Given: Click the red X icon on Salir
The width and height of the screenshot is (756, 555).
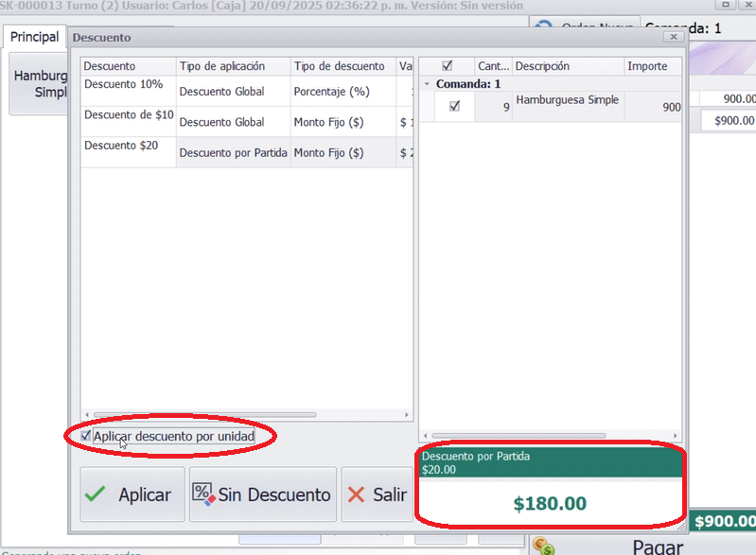Looking at the screenshot, I should click(357, 494).
